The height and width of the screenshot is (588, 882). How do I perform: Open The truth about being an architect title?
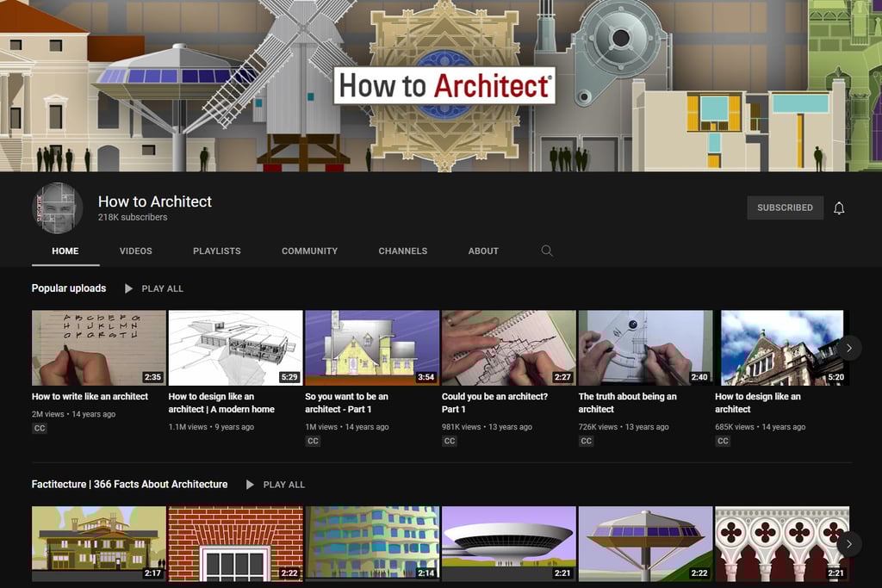click(627, 403)
